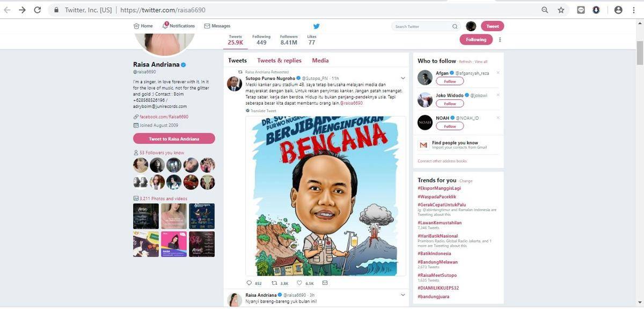Refresh the Who to follow list
This screenshot has height=309, width=644.
pos(465,62)
